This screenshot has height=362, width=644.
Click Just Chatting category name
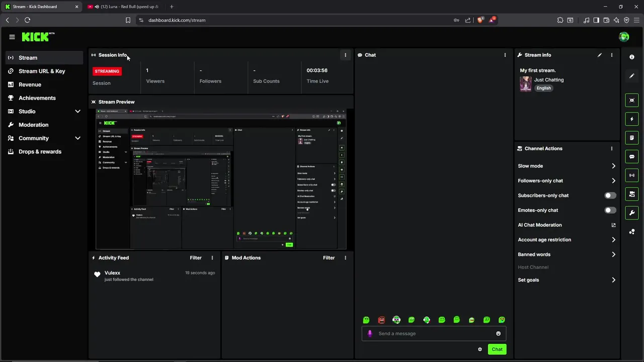549,80
